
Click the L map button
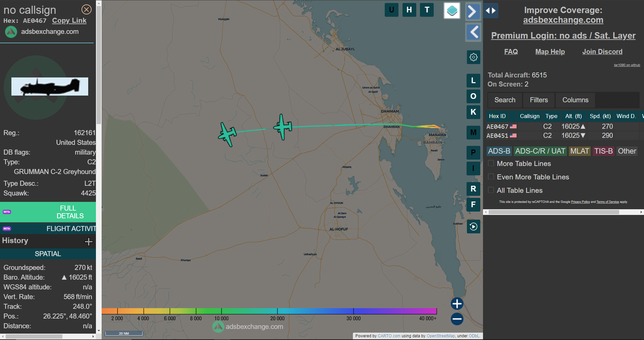point(473,80)
